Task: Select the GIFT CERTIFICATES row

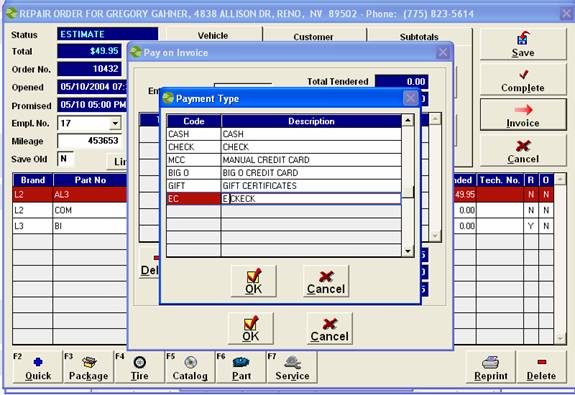Action: tap(284, 186)
